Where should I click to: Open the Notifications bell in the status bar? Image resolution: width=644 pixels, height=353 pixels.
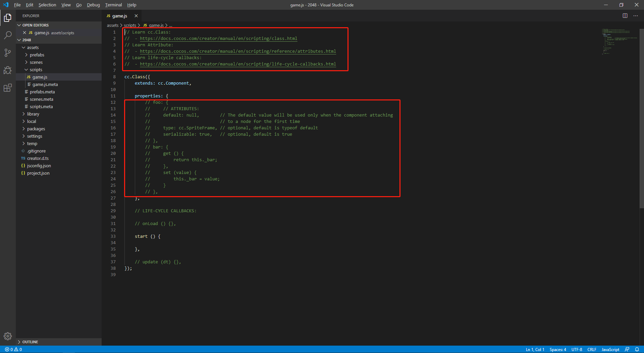pos(637,349)
